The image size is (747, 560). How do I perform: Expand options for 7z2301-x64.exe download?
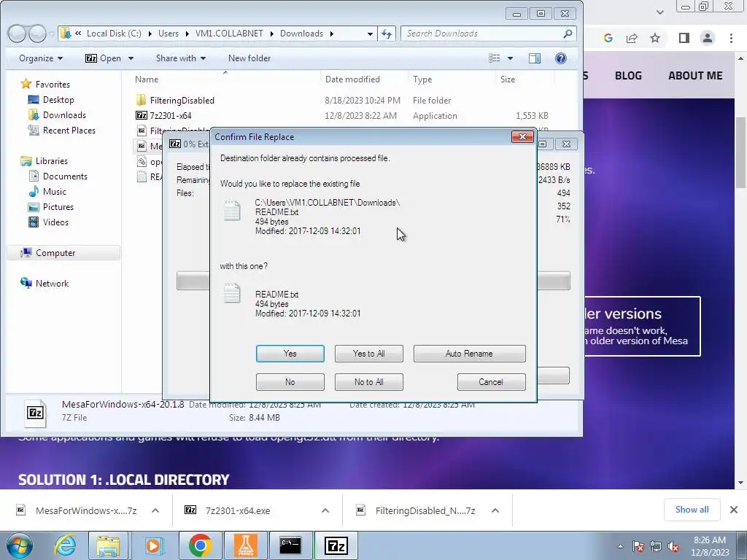click(325, 510)
